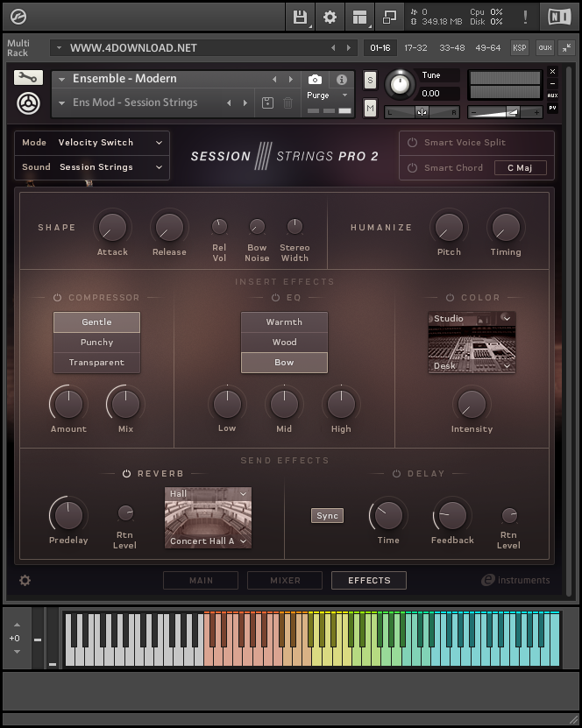The width and height of the screenshot is (582, 728).
Task: Go to previous snapshot arrow for Session Strings
Action: [x=229, y=102]
